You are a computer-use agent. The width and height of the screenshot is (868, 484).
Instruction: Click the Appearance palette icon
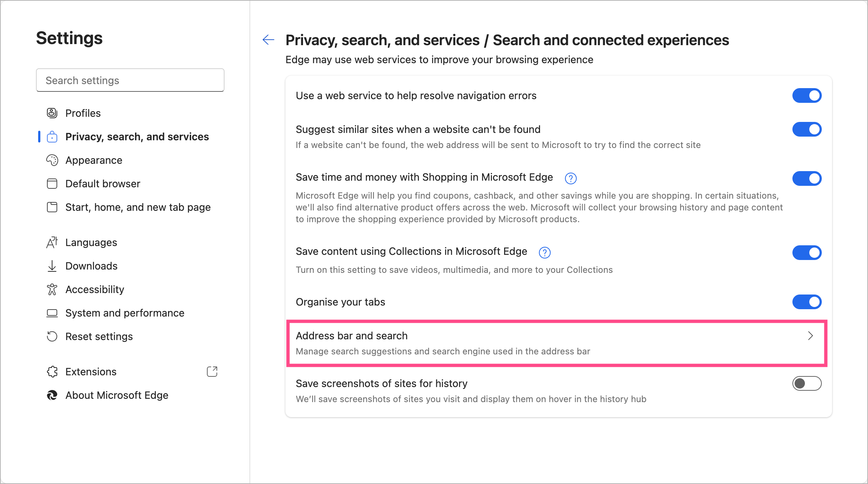52,160
